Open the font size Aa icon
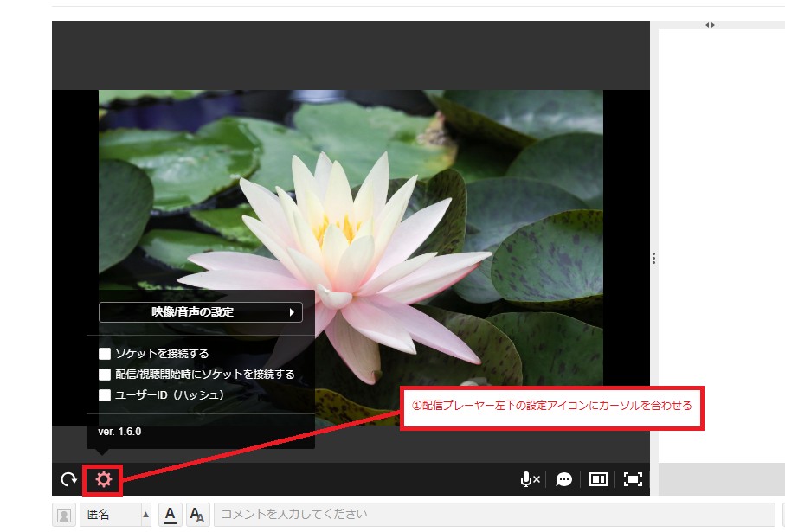Image resolution: width=785 pixels, height=532 pixels. pos(196,515)
